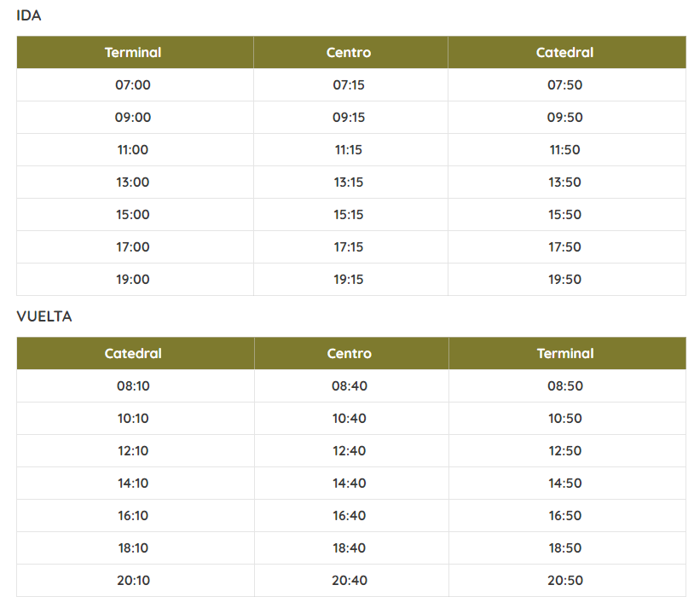Click the 08:10 Catedral return cell
This screenshot has width=700, height=614.
tap(133, 385)
